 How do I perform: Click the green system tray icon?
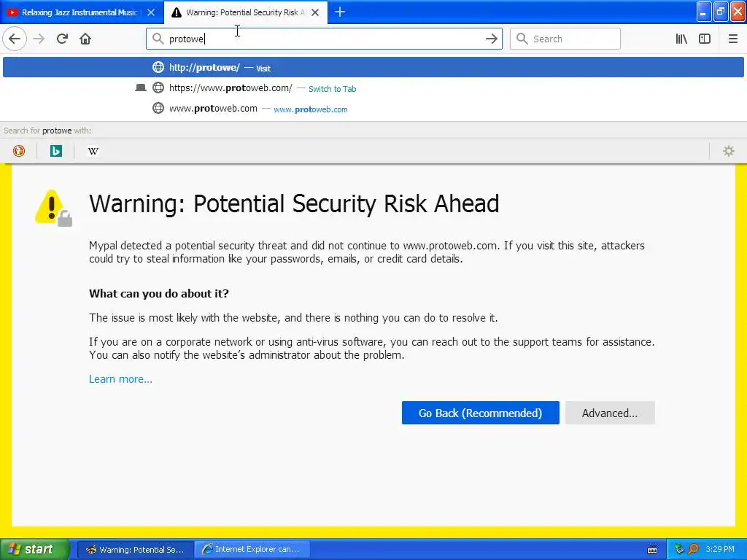coord(679,549)
